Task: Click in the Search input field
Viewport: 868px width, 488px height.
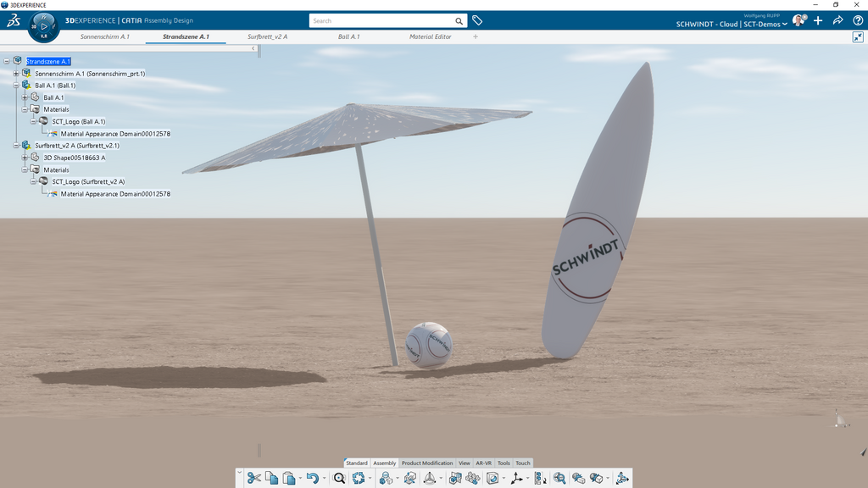Action: point(381,20)
